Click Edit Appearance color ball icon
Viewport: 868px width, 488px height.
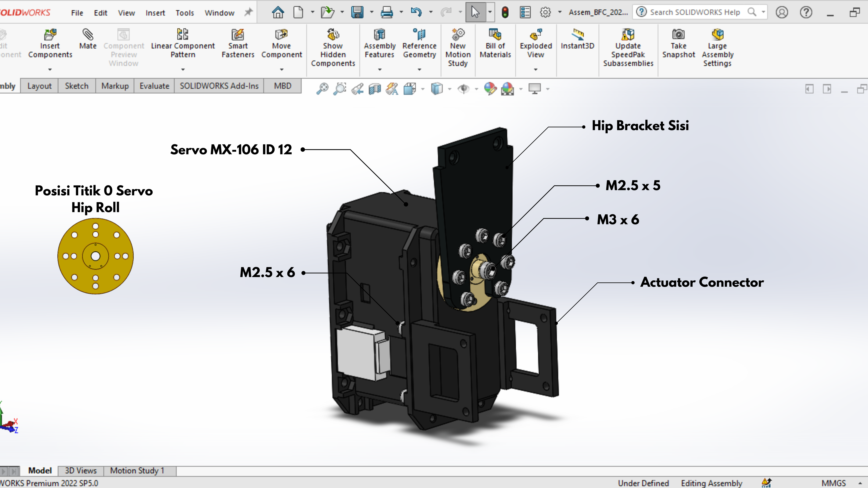click(x=490, y=89)
